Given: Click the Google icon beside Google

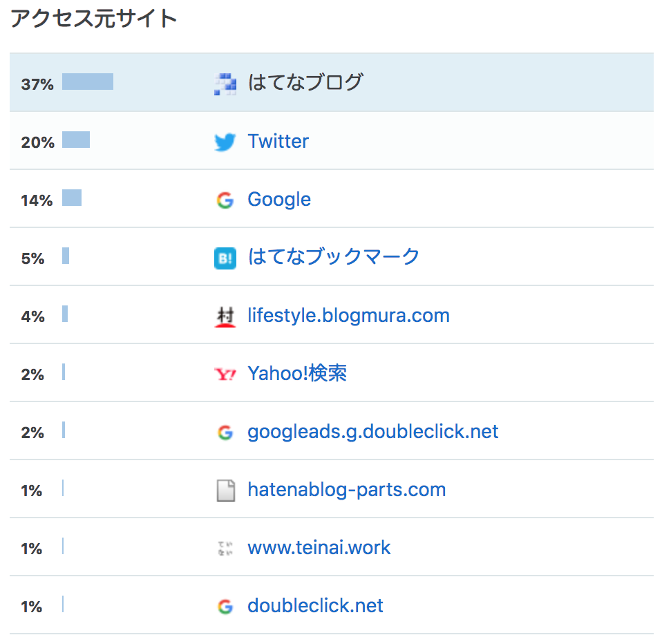Looking at the screenshot, I should click(225, 200).
